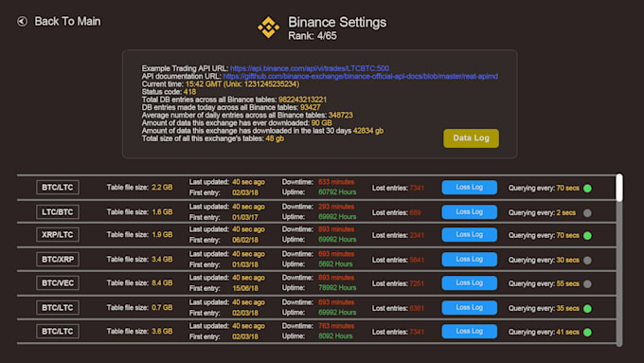The height and width of the screenshot is (363, 644).
Task: Click querying interval 55 secs
Action: (x=567, y=284)
